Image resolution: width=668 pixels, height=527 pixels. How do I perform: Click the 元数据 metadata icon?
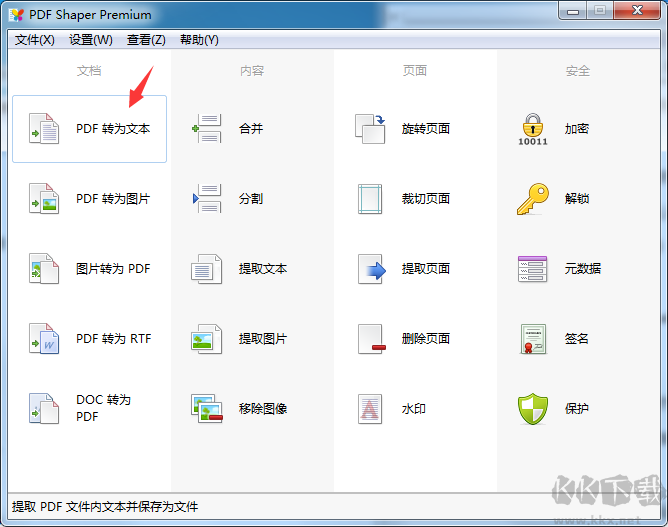[x=533, y=269]
